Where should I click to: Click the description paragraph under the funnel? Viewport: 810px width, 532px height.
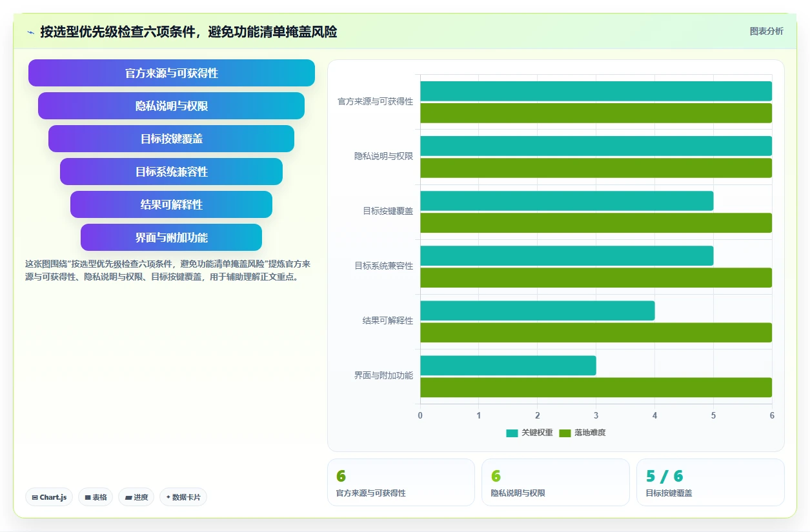(168, 271)
